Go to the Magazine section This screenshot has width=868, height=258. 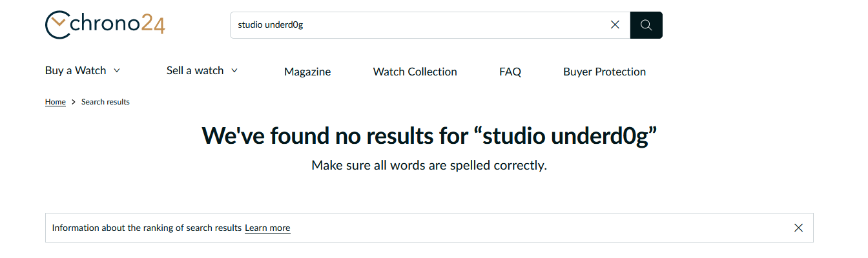[x=307, y=72]
